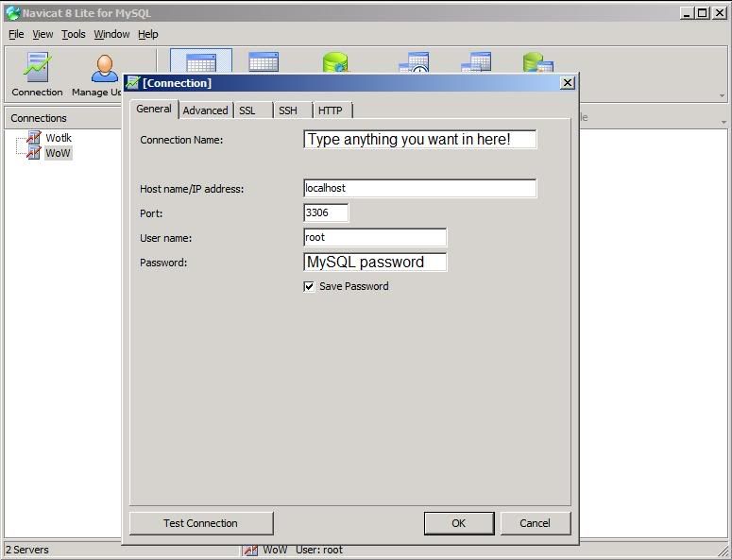
Task: Click the table-with-clock toolbar icon
Action: pyautogui.click(x=414, y=62)
